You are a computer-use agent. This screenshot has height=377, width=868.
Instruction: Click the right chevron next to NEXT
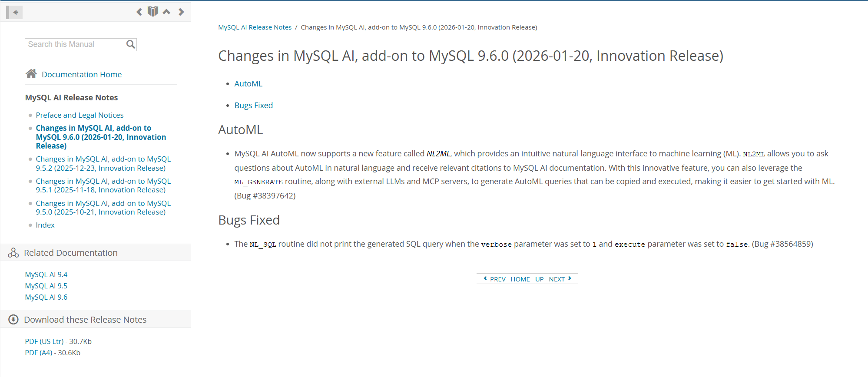pos(570,278)
